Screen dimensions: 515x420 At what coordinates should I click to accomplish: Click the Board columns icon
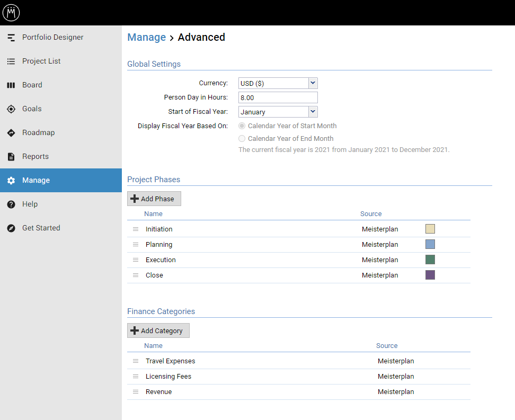11,85
